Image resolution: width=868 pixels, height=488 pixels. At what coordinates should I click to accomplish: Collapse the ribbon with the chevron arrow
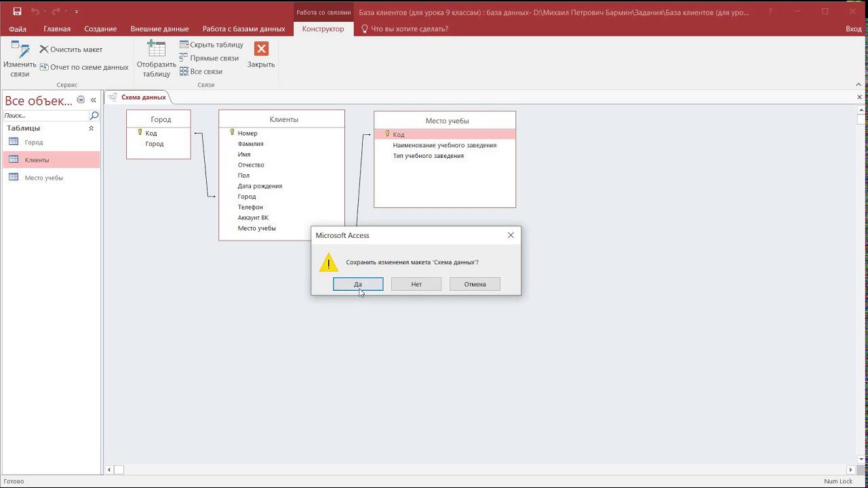tap(859, 85)
